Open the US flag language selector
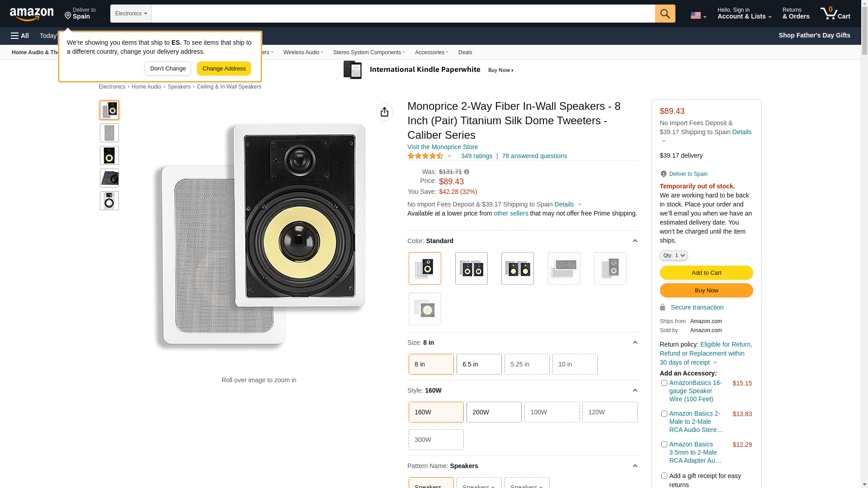 [698, 15]
